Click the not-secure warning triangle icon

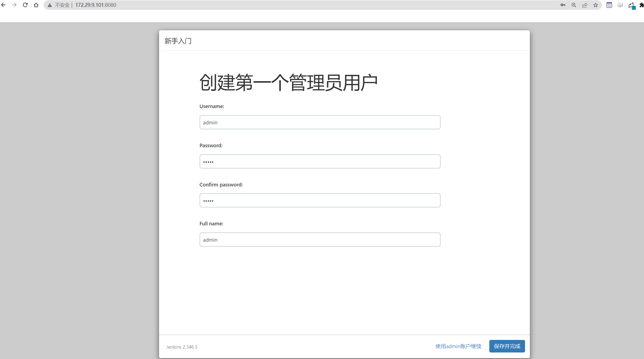point(50,5)
